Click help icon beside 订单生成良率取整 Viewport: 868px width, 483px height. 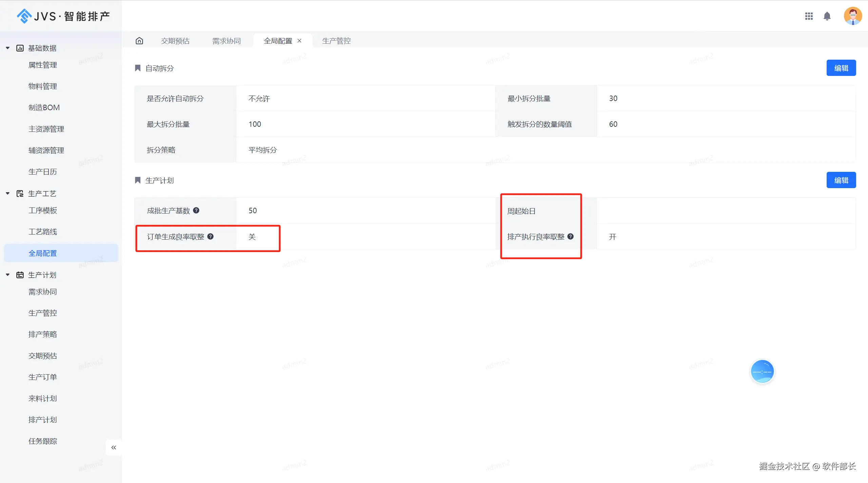[x=211, y=237]
